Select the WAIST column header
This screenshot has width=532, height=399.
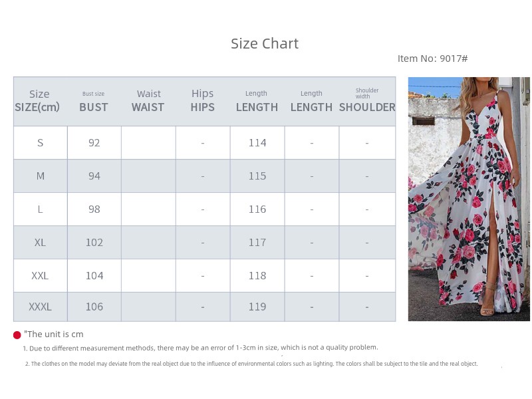click(x=148, y=102)
